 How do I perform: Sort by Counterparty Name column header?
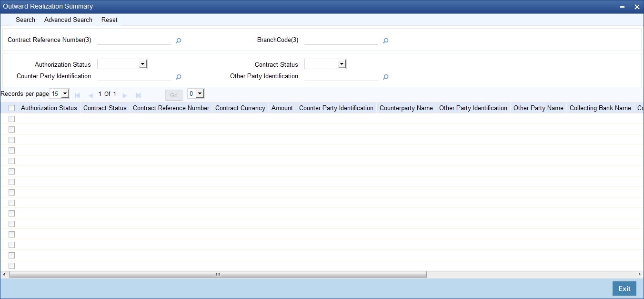(x=406, y=108)
